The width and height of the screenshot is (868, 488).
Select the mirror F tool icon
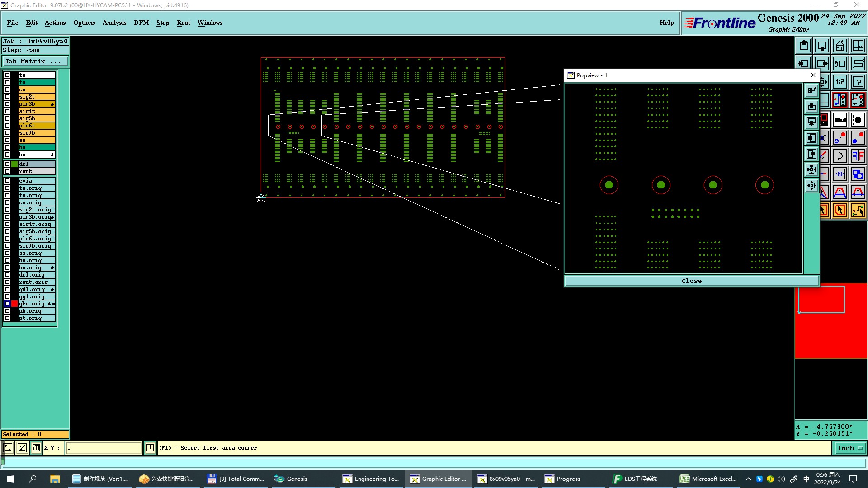(x=858, y=156)
